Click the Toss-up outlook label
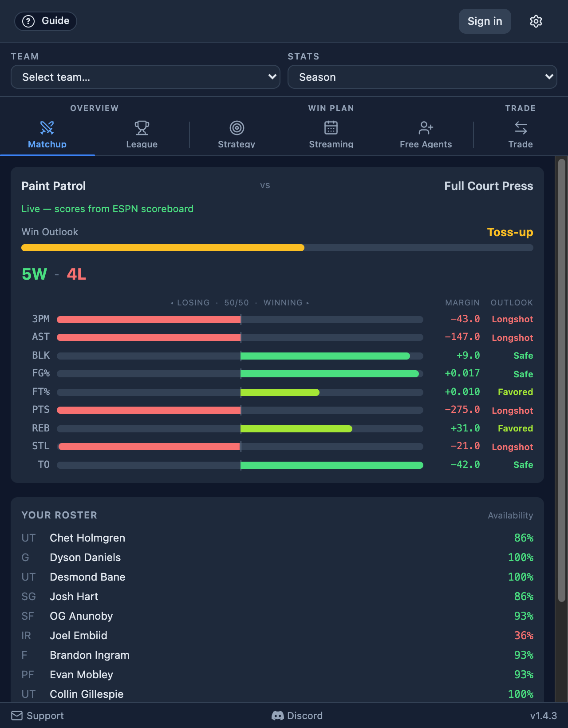 [x=510, y=232]
